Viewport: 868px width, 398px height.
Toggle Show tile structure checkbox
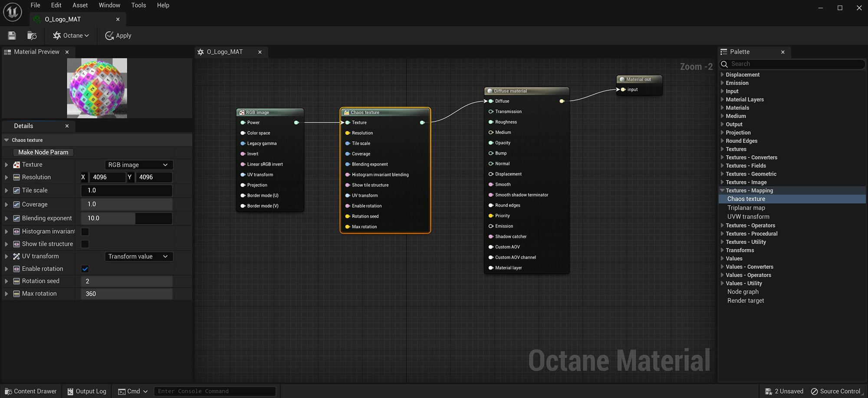tap(85, 244)
